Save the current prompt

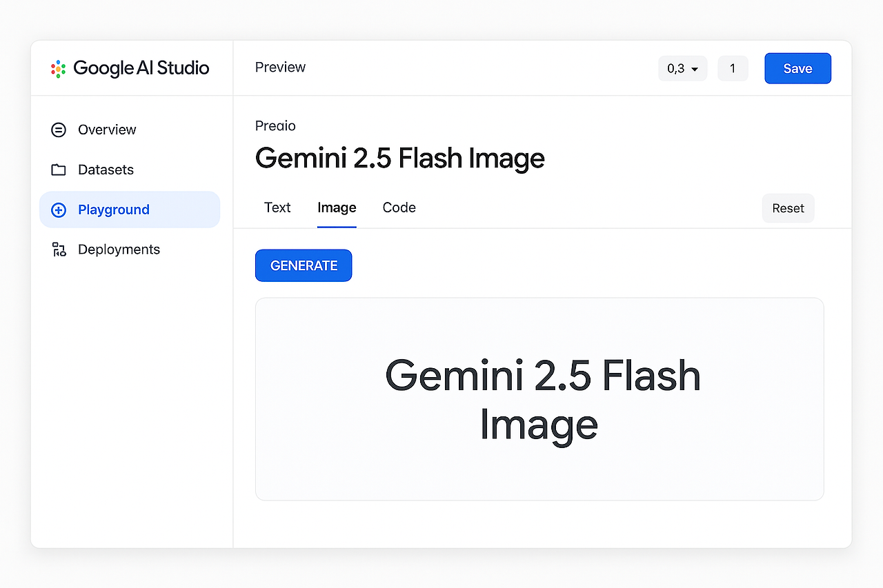coord(797,68)
